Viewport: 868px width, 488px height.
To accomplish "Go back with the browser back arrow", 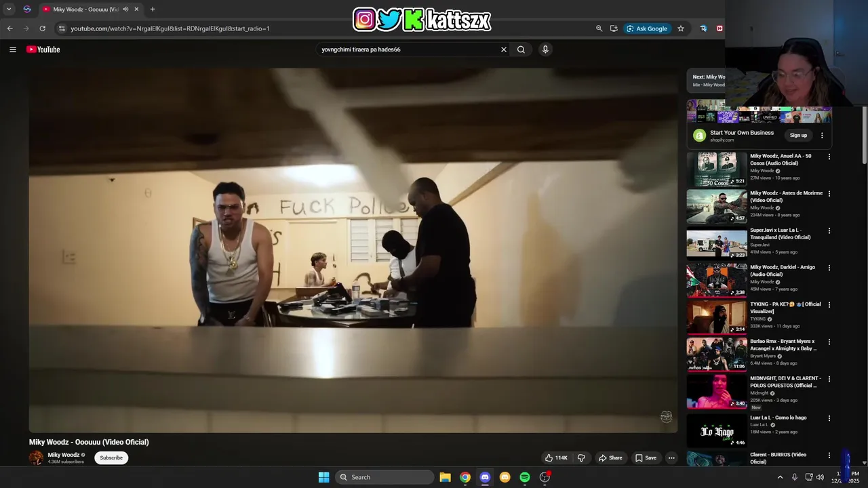I will click(9, 28).
